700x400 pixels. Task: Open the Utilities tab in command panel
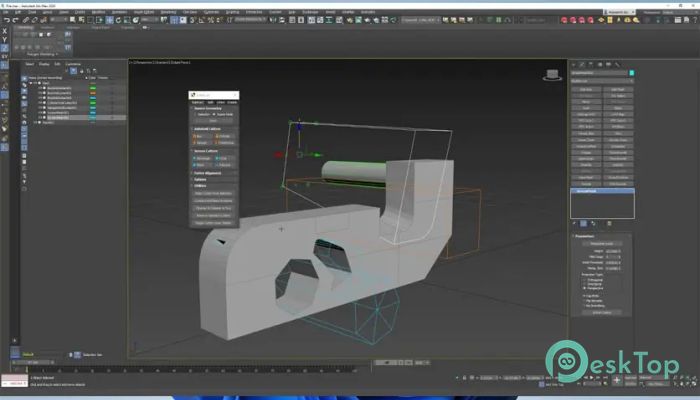click(x=617, y=65)
